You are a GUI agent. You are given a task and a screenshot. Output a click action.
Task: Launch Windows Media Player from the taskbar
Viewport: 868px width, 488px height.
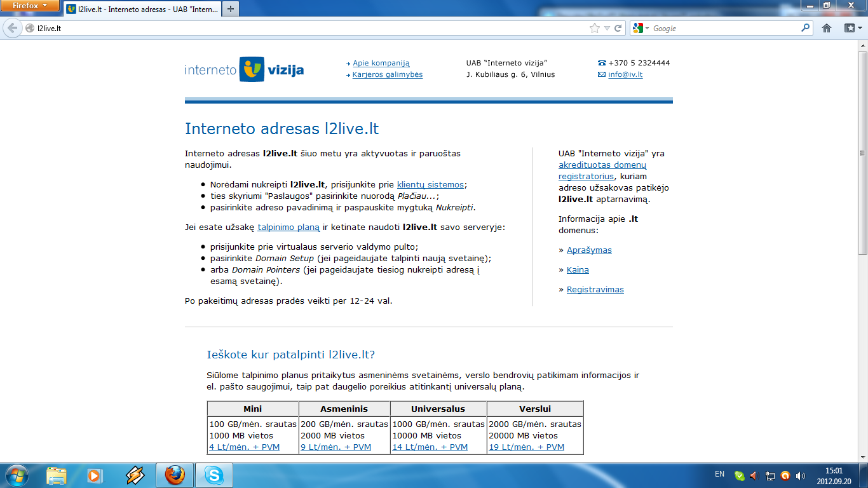pyautogui.click(x=94, y=475)
